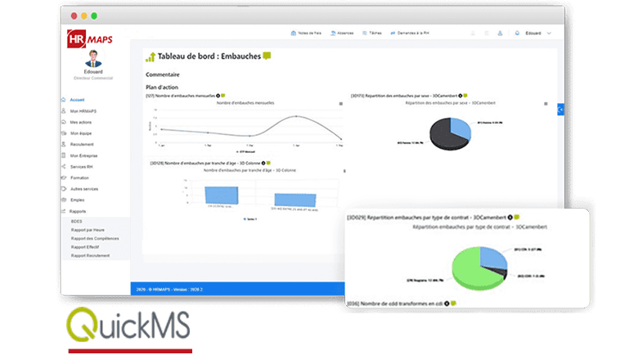Click info icon next to monthly hires chart title

point(218,96)
